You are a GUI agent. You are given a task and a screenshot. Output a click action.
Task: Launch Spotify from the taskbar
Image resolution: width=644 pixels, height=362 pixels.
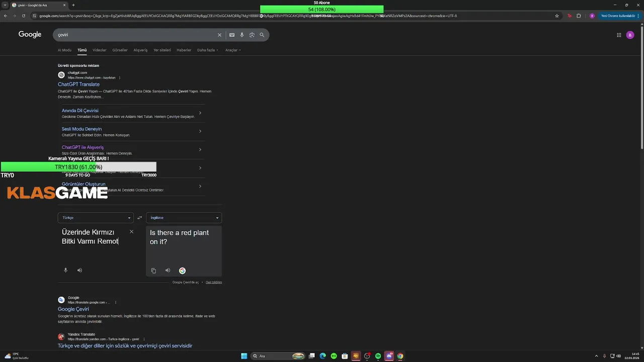click(x=378, y=356)
